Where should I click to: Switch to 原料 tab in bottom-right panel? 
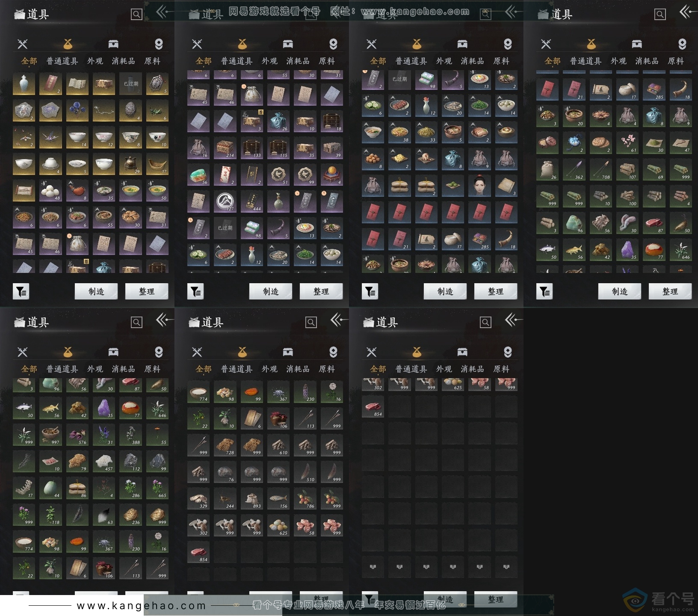[x=501, y=369]
